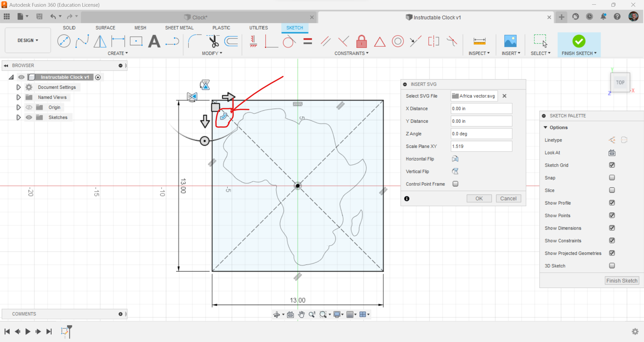
Task: Open the CREATE dropdown menu
Action: point(118,53)
